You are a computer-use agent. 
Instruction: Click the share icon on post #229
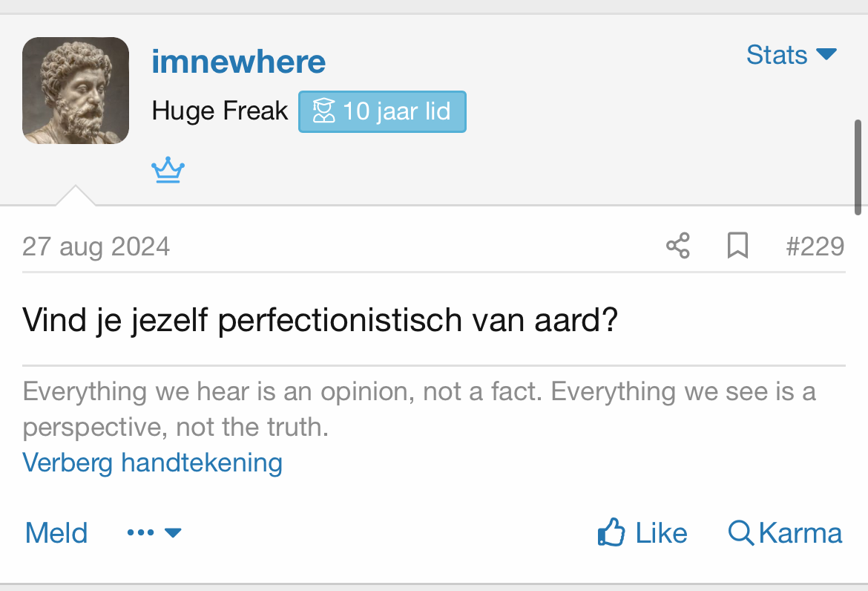(x=677, y=246)
